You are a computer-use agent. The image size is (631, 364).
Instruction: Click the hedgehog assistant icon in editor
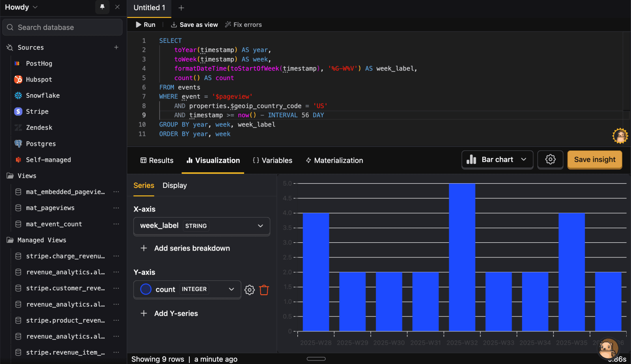pos(620,136)
